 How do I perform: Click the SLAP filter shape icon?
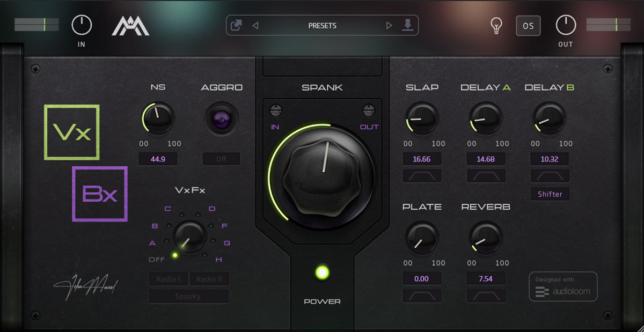[x=422, y=176]
